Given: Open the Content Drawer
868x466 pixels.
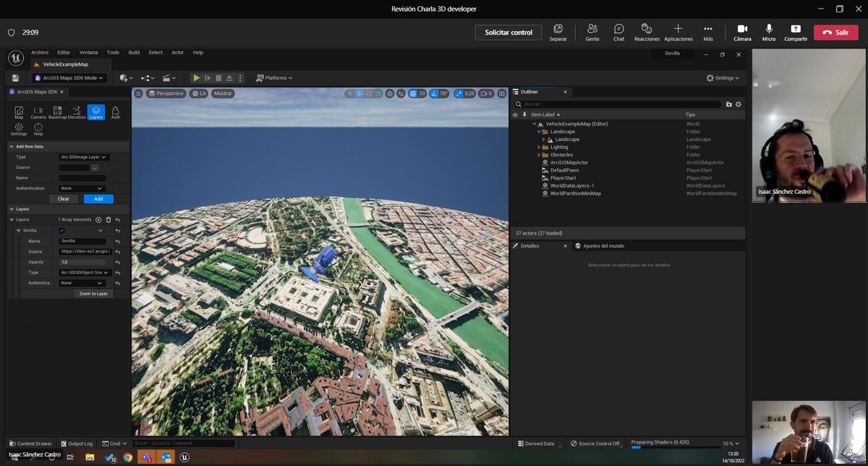Looking at the screenshot, I should [x=30, y=444].
